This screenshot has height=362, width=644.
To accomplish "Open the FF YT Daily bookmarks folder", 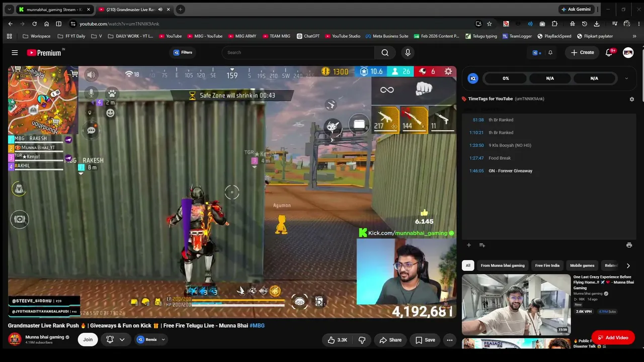I will [x=71, y=36].
